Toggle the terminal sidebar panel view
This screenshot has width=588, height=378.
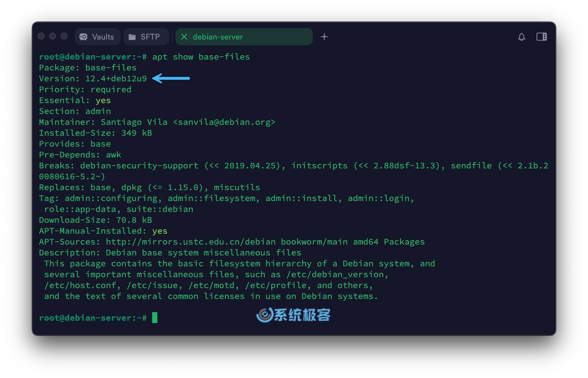click(x=542, y=36)
